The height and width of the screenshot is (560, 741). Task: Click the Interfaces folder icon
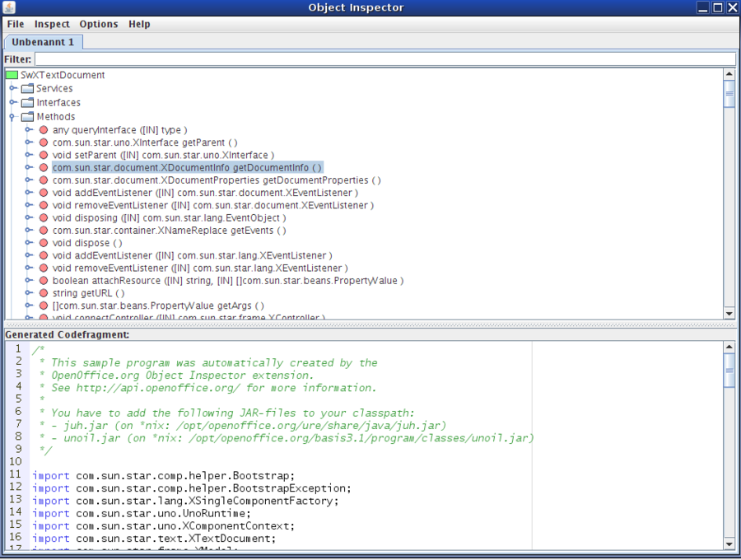[x=26, y=102]
